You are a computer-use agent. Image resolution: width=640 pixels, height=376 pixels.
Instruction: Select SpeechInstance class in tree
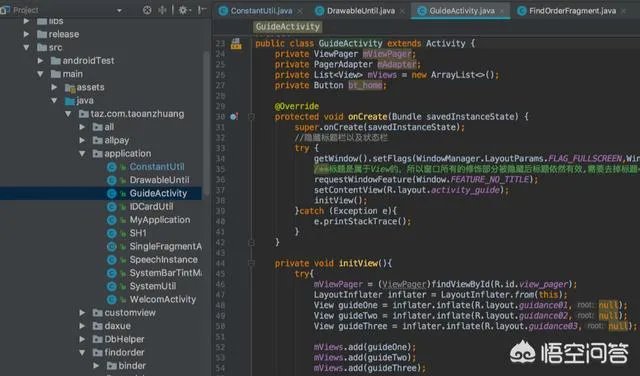point(163,260)
